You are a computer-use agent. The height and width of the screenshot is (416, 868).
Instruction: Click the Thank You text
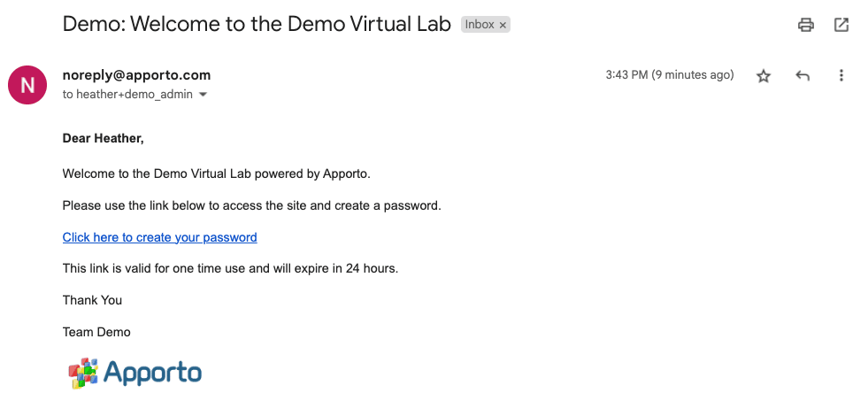(92, 300)
